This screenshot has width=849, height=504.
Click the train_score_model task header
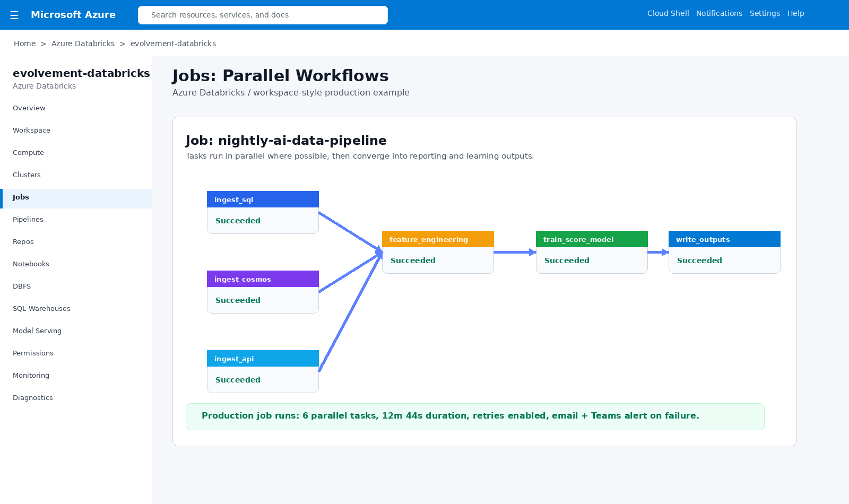pos(592,239)
